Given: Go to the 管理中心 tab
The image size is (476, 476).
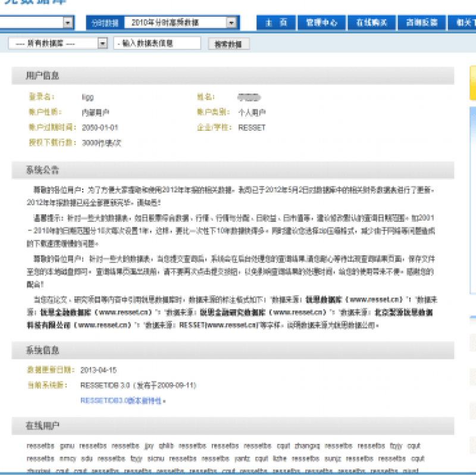Looking at the screenshot, I should (x=321, y=23).
